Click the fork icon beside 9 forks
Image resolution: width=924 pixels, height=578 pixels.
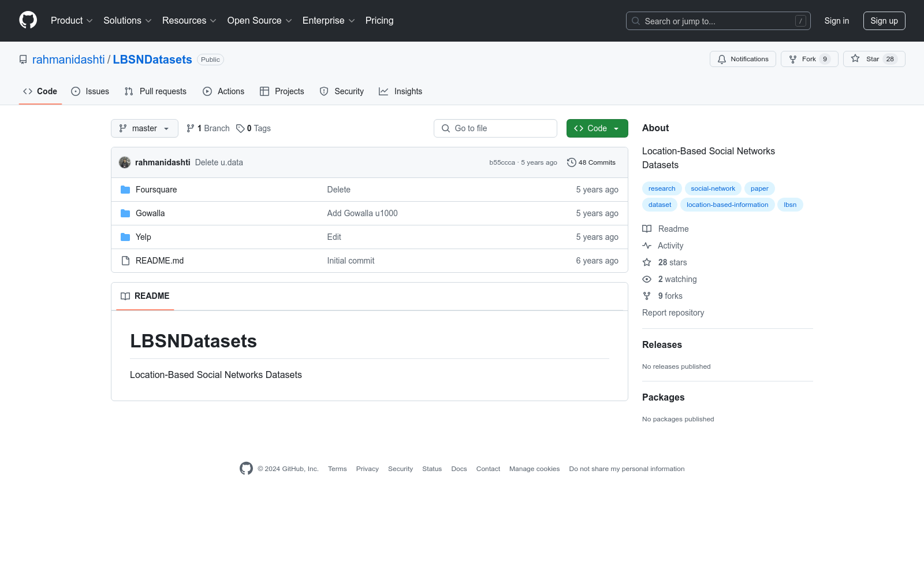tap(647, 296)
